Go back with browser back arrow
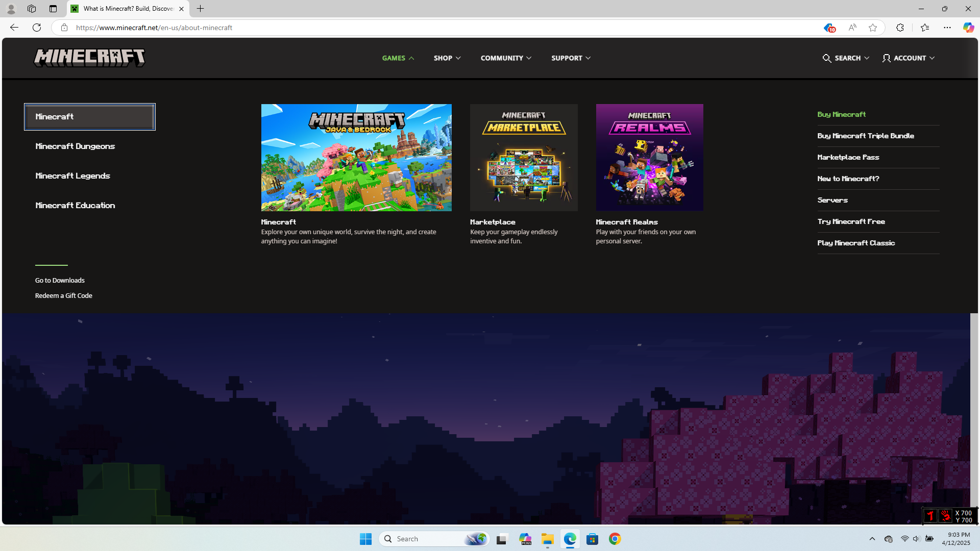 [14, 28]
